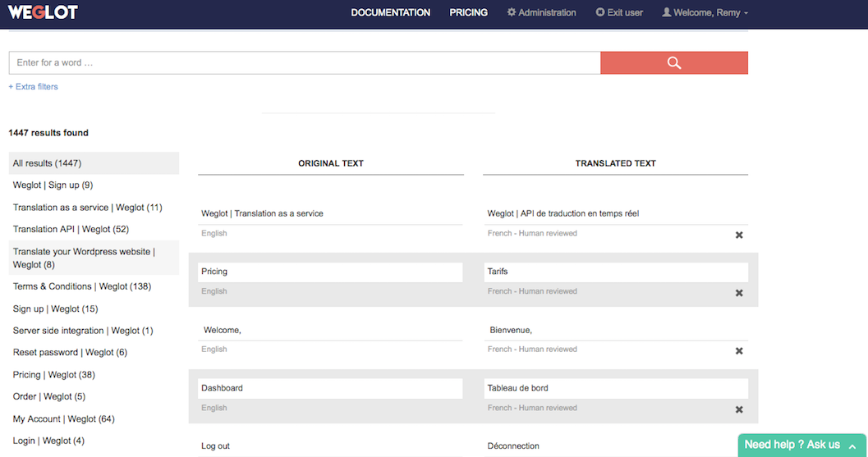This screenshot has height=457, width=868.
Task: Click the Exit user icon link
Action: [x=619, y=12]
